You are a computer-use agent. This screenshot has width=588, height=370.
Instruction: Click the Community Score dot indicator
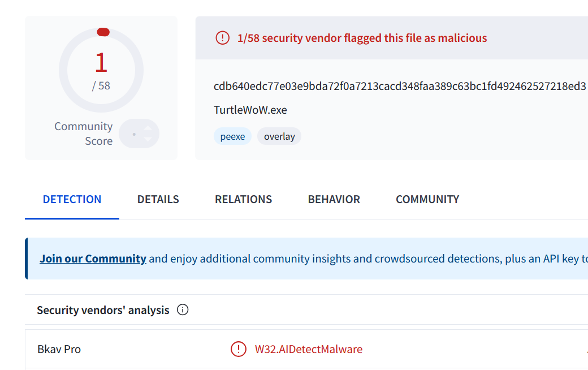click(134, 134)
